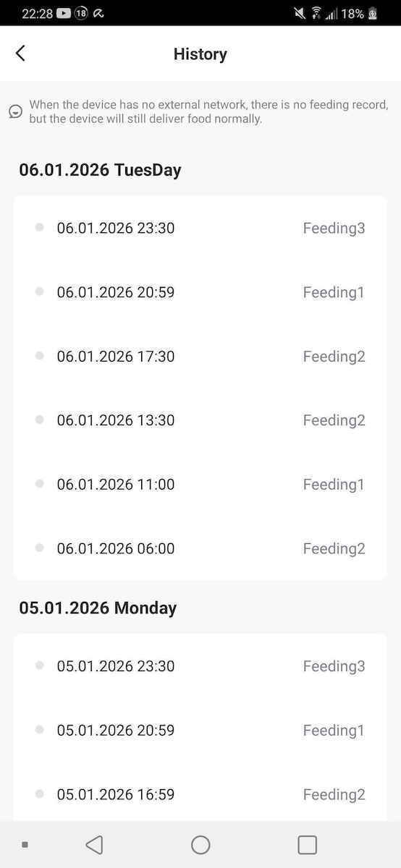
Task: Select the 06.01.2026 11:00 Feeding1 record
Action: [200, 484]
